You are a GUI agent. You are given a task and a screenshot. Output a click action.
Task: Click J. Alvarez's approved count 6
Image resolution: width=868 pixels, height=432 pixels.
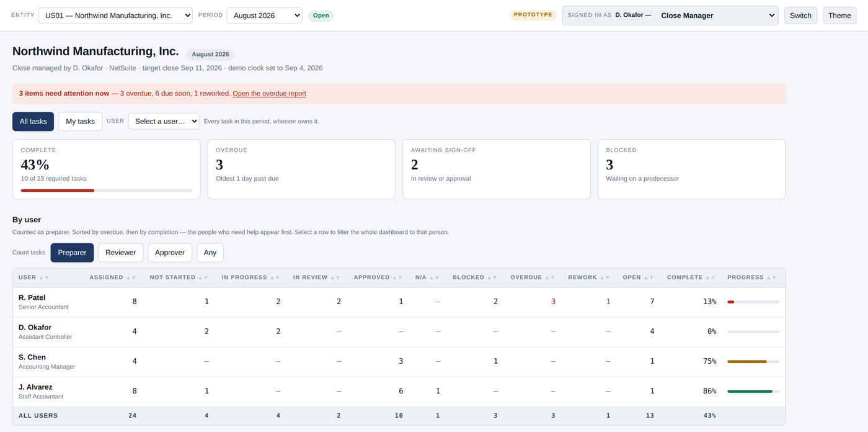tap(401, 391)
